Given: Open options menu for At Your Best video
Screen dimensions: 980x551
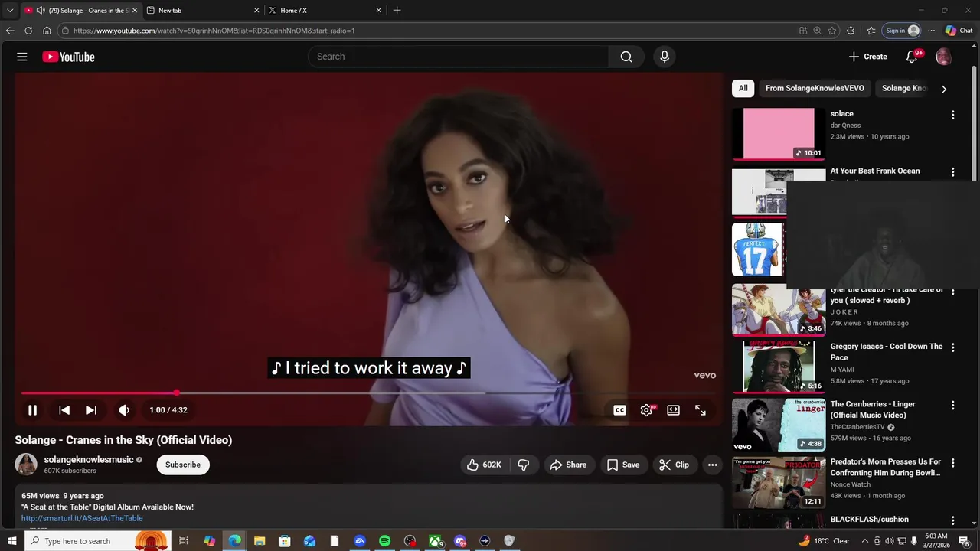Looking at the screenshot, I should coord(953,172).
